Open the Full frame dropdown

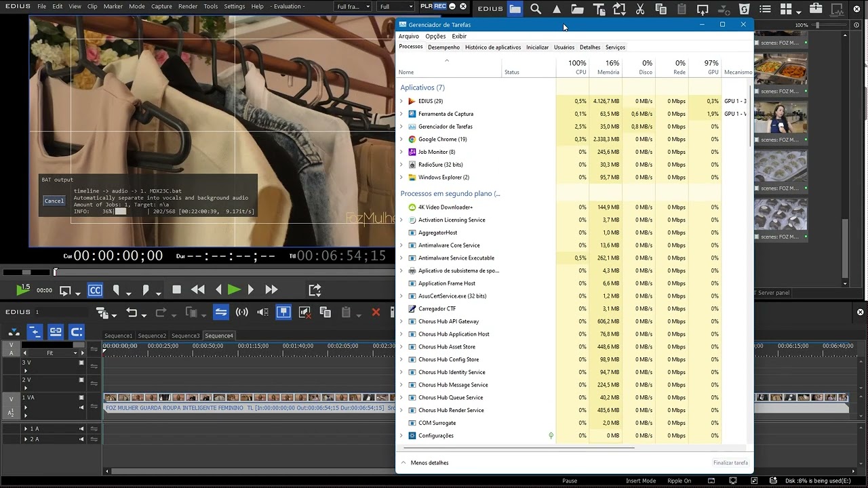pos(353,7)
